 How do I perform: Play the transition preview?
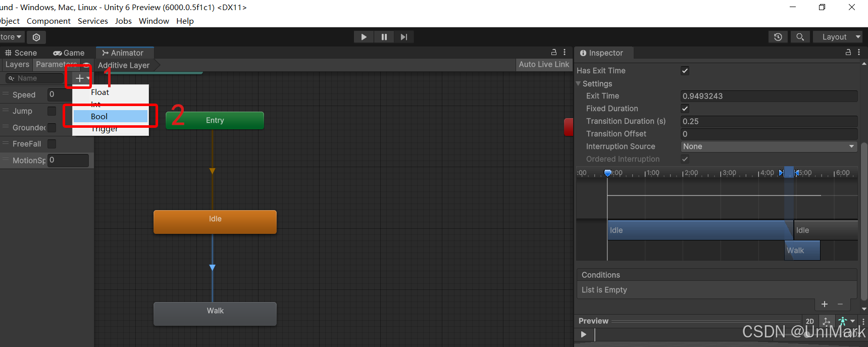tap(584, 334)
